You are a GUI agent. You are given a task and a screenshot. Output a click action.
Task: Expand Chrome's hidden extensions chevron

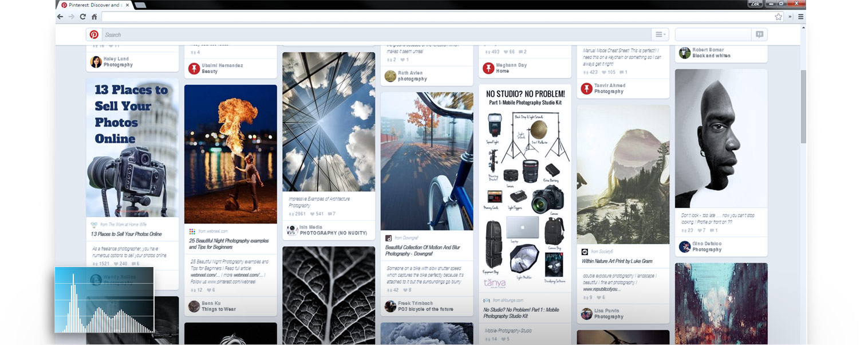tap(790, 17)
